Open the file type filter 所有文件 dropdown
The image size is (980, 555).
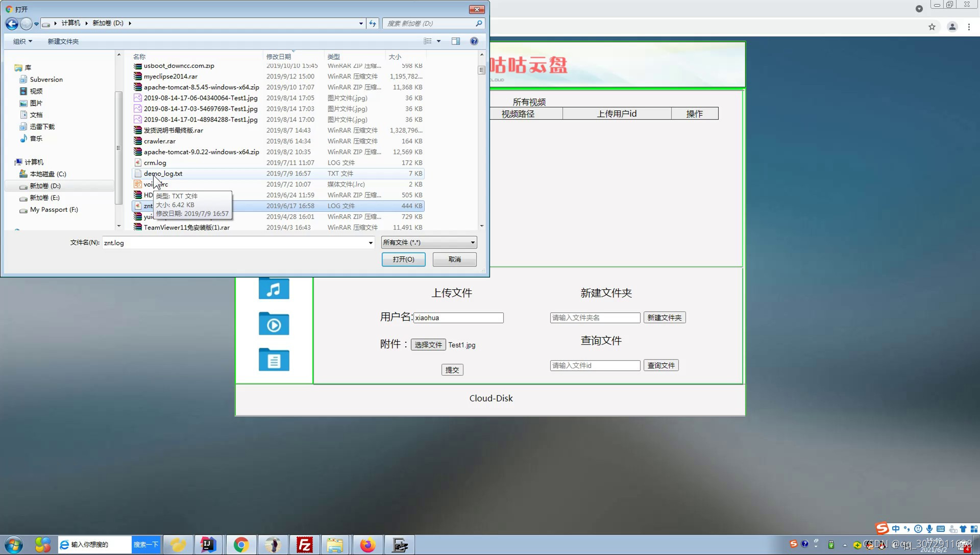click(429, 242)
